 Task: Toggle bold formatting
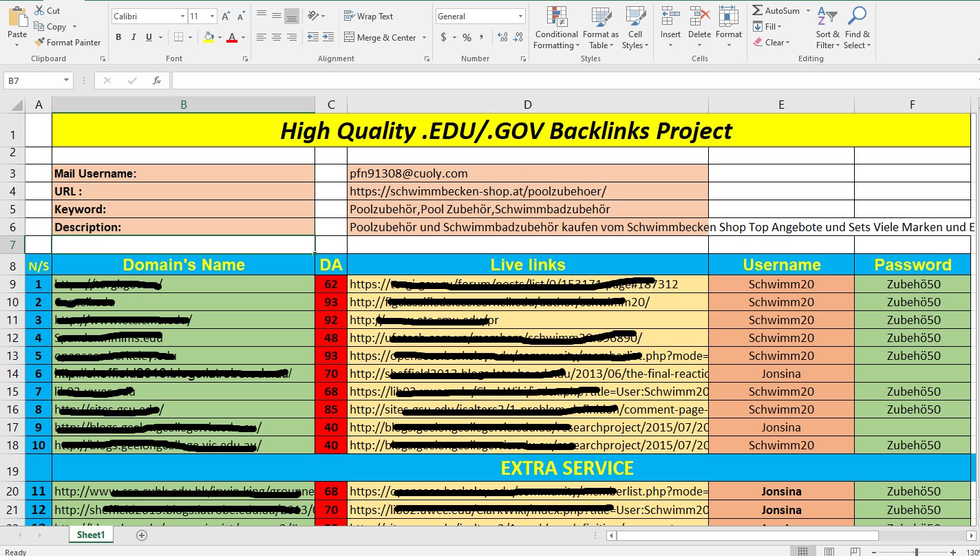[118, 36]
